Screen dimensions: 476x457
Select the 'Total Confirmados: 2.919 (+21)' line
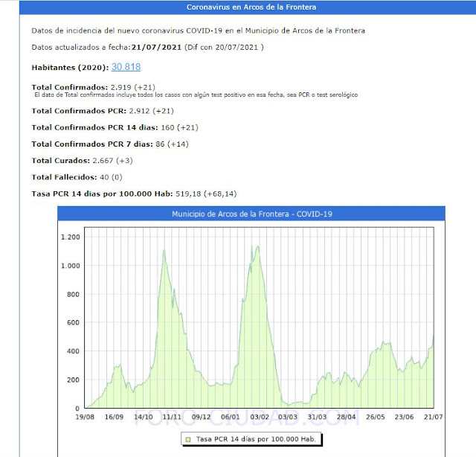(93, 87)
